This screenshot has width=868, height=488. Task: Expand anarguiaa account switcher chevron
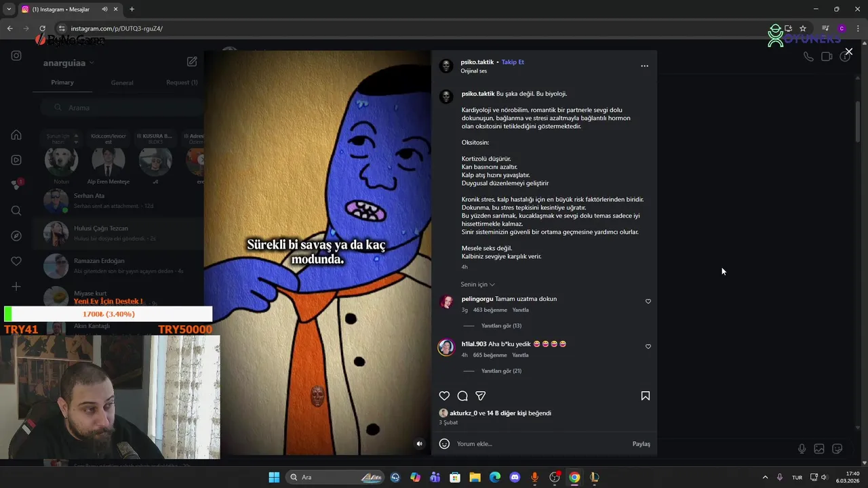[92, 63]
